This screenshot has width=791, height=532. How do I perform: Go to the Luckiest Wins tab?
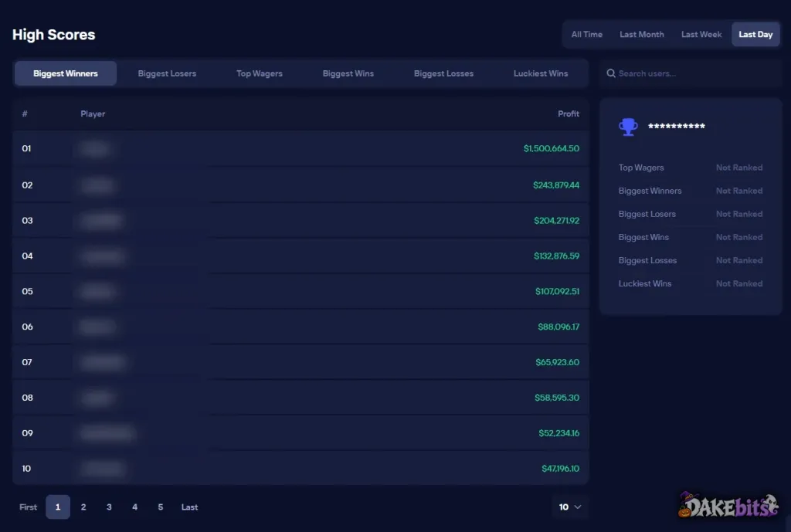tap(541, 73)
